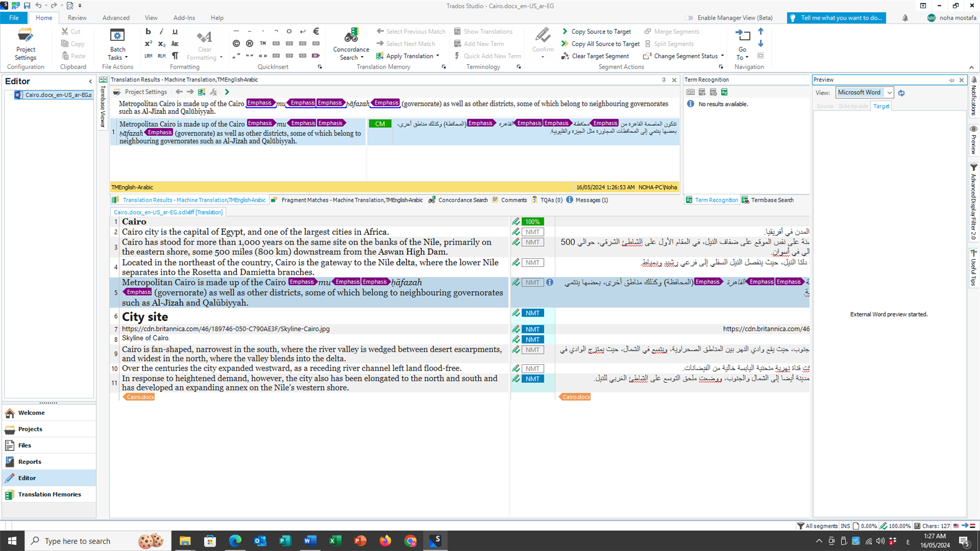The width and height of the screenshot is (980, 551).
Task: Open the Preview View combo box
Action: (x=865, y=93)
